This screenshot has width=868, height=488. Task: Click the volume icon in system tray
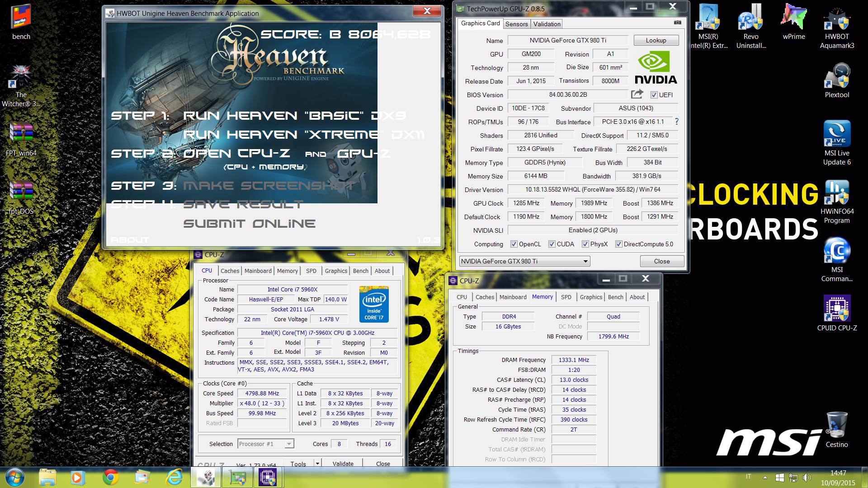[x=807, y=477]
